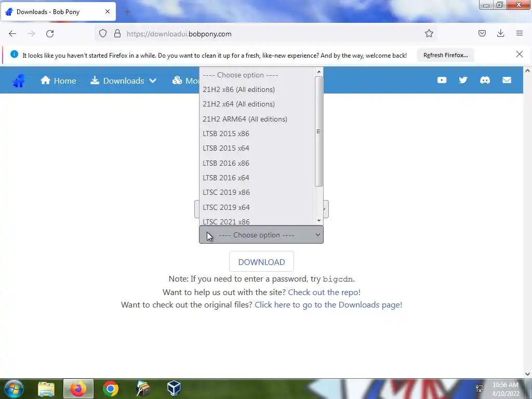532x399 pixels.
Task: Open the Pocket save icon
Action: click(482, 33)
